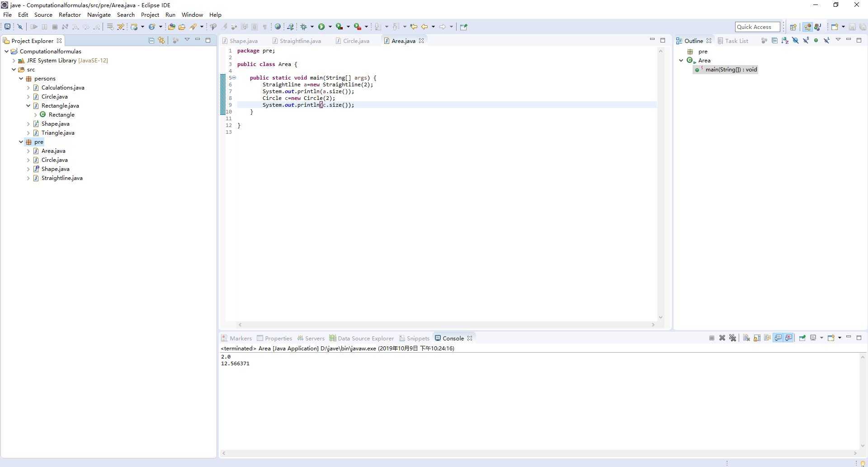Click the Open Perspective icon
The width and height of the screenshot is (868, 467).
793,27
